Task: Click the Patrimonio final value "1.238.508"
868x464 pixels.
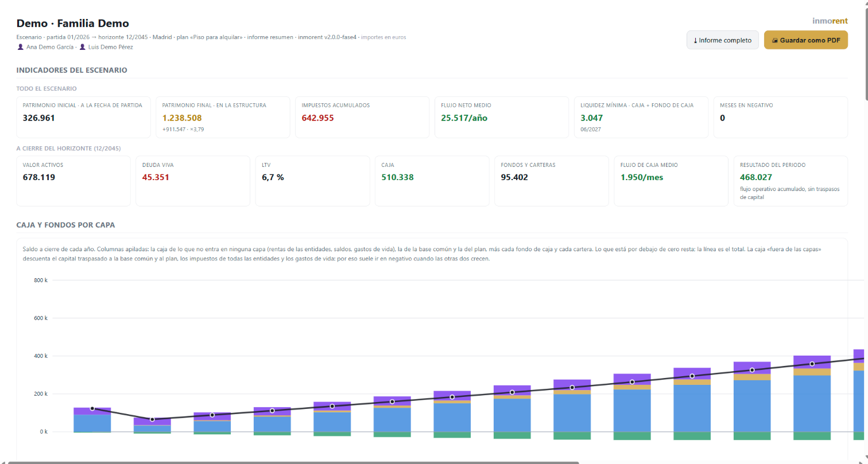Action: (183, 118)
